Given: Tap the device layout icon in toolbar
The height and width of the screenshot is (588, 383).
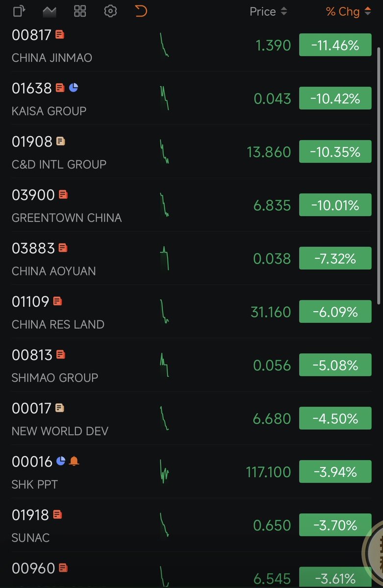Looking at the screenshot, I should pos(19,11).
